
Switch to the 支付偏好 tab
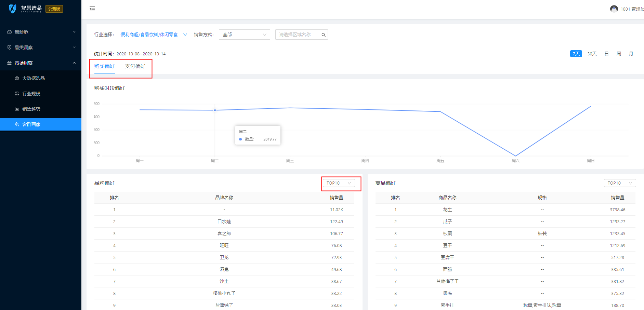135,66
